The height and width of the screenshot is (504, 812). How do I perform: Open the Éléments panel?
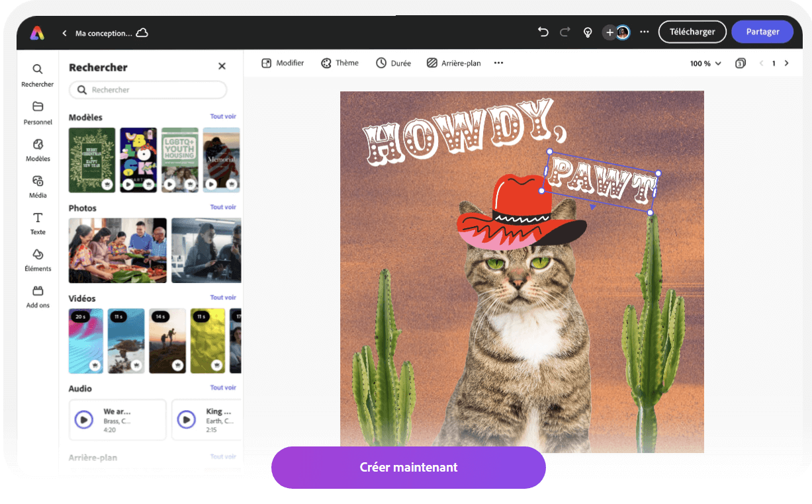[x=38, y=259]
